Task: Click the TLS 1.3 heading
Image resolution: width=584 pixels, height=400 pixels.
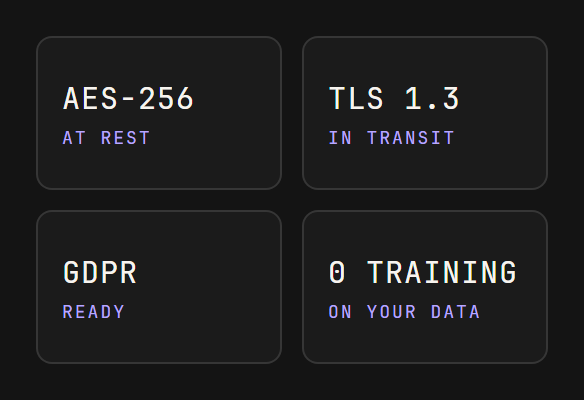Action: 394,99
